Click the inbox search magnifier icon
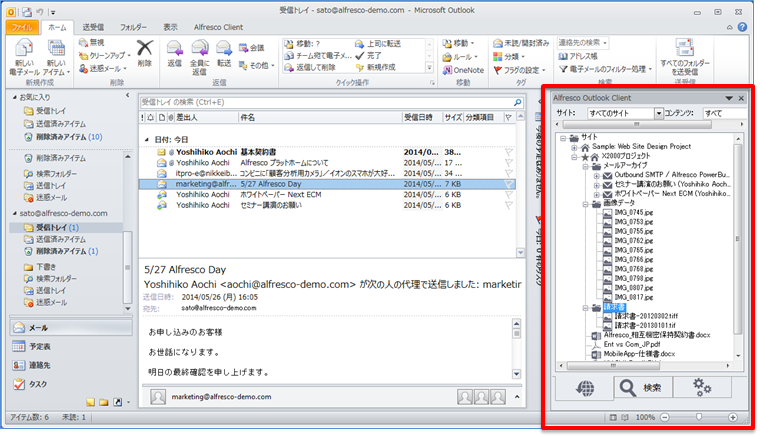This screenshot has width=760, height=437. (518, 102)
